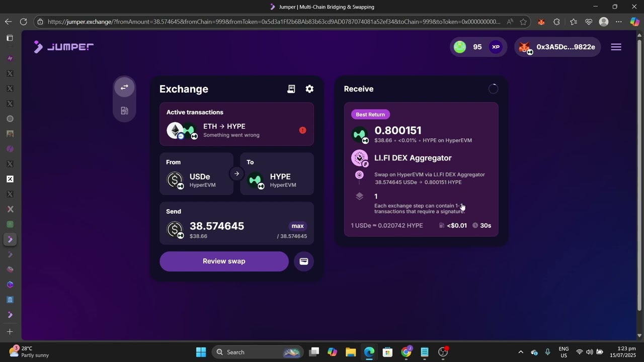
Task: Open Microsoft Store from taskbar
Action: [x=387, y=352]
